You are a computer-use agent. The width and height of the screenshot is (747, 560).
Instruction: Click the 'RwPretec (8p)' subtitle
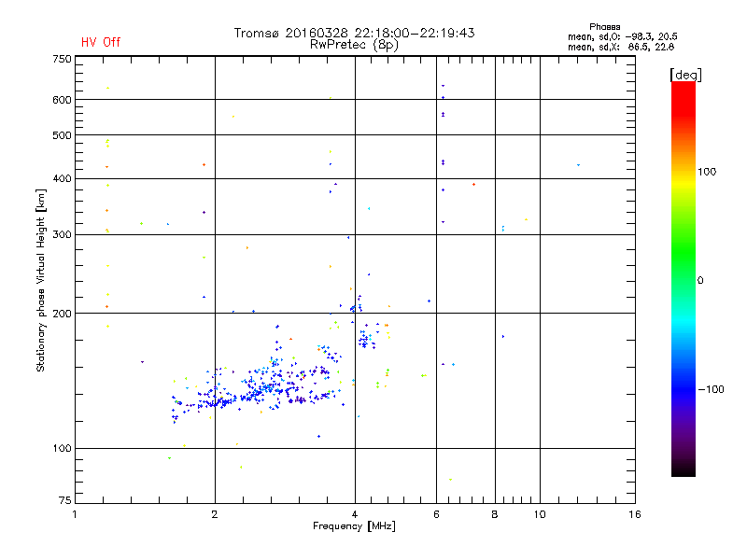(354, 45)
